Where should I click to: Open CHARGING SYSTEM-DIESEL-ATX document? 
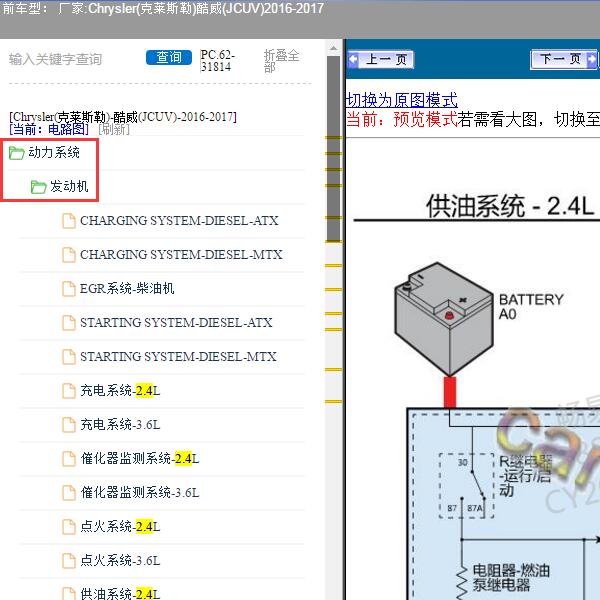179,221
